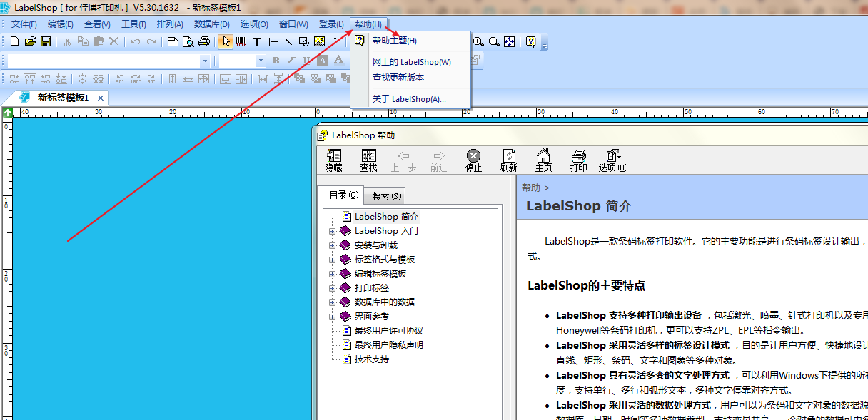The height and width of the screenshot is (420, 868).
Task: Click the insert image tool icon
Action: (319, 42)
